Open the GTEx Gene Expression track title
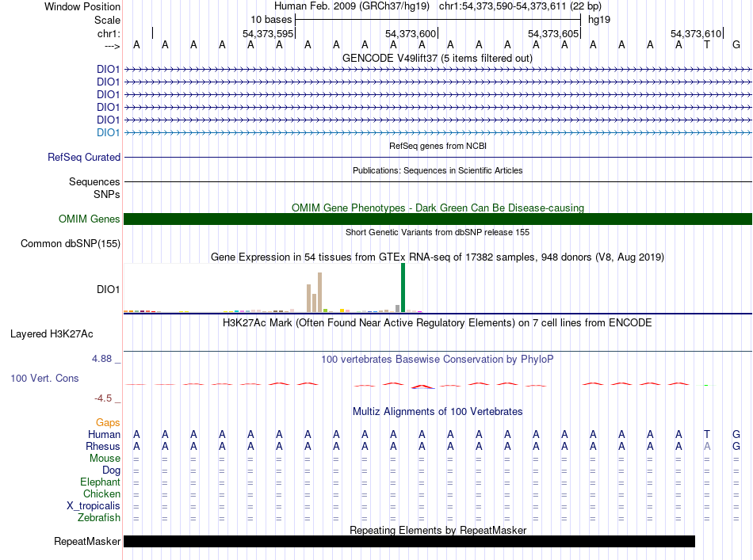The height and width of the screenshot is (560, 753). point(437,257)
